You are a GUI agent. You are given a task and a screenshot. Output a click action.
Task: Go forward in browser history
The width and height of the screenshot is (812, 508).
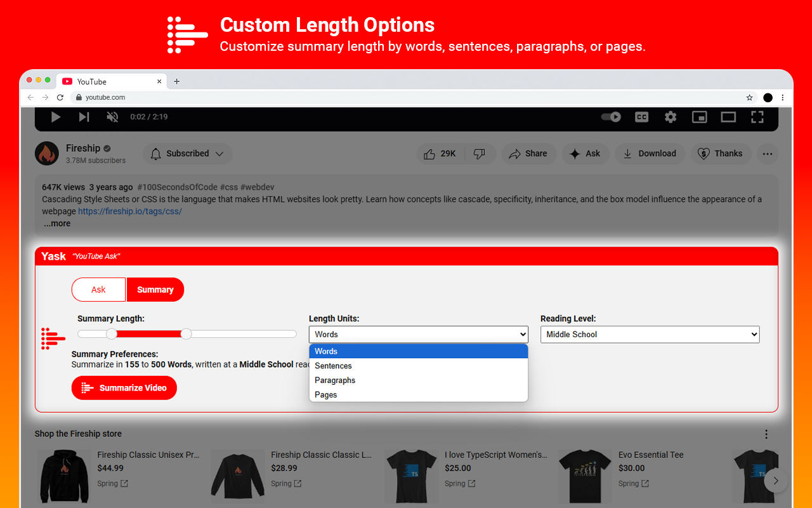45,98
